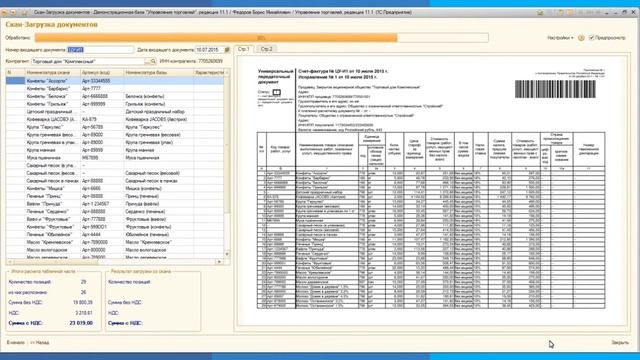
Task: Click the Количество позиций value 29
Action: coord(83,282)
